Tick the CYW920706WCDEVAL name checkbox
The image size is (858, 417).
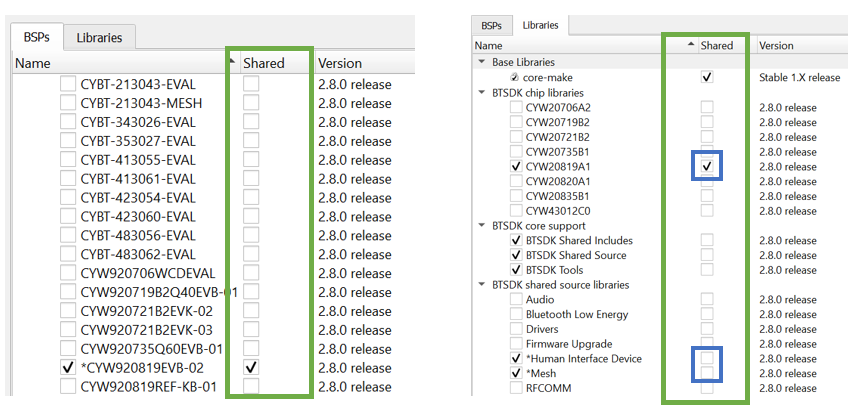click(x=68, y=273)
